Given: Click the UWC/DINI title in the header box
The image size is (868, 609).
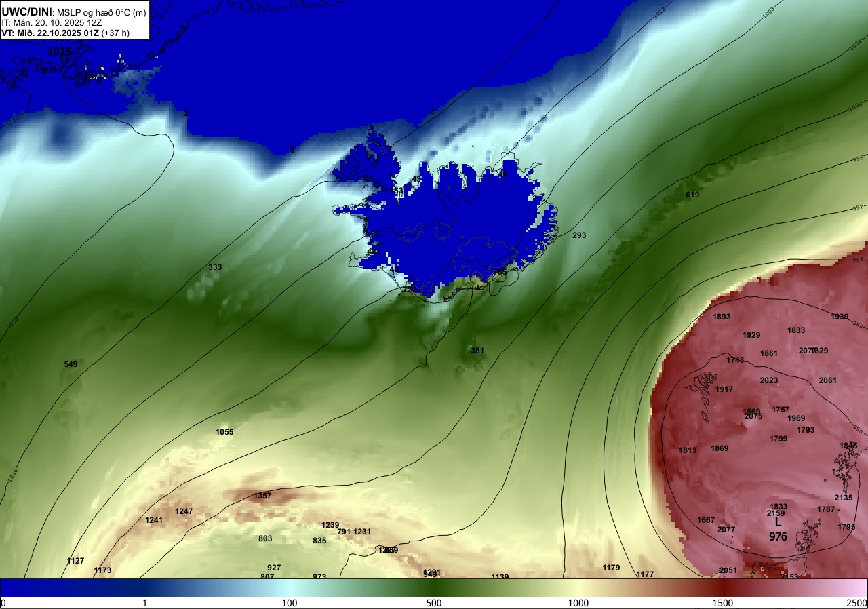Looking at the screenshot, I should pos(26,12).
